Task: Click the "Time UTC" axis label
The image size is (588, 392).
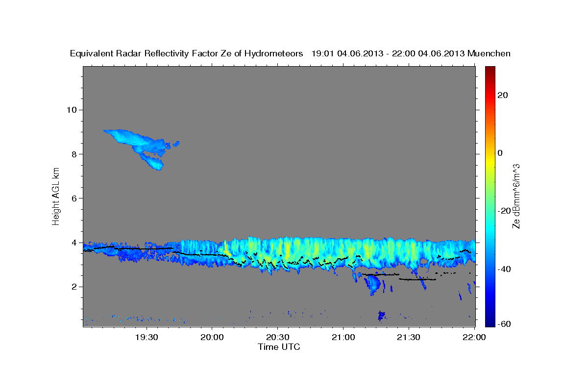Action: pos(279,347)
